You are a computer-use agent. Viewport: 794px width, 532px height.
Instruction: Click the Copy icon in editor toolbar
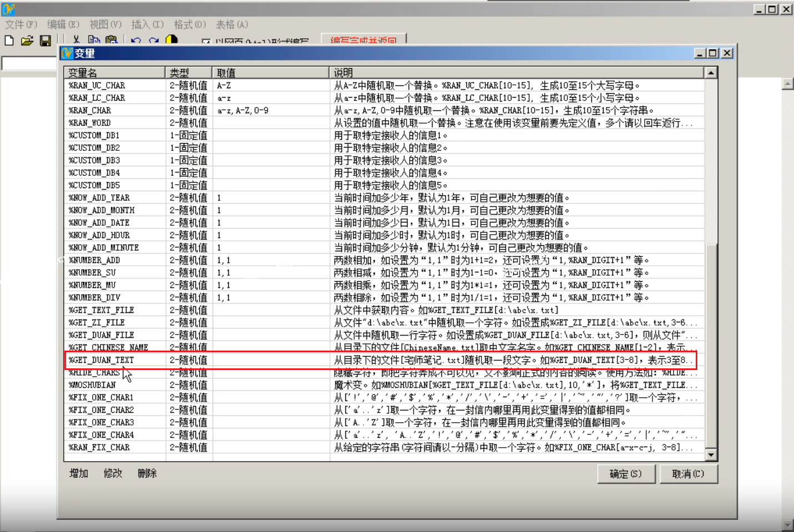[x=94, y=39]
